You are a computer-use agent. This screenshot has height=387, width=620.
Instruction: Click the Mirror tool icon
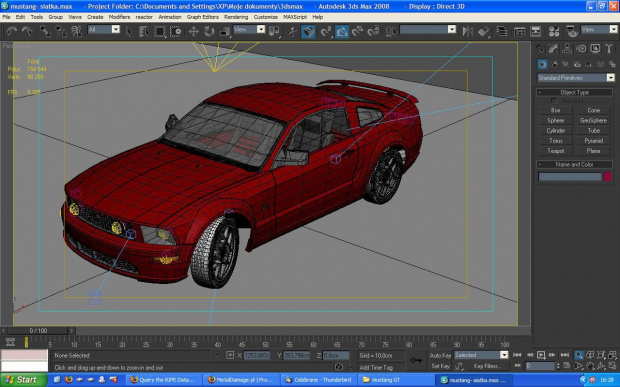tap(468, 31)
